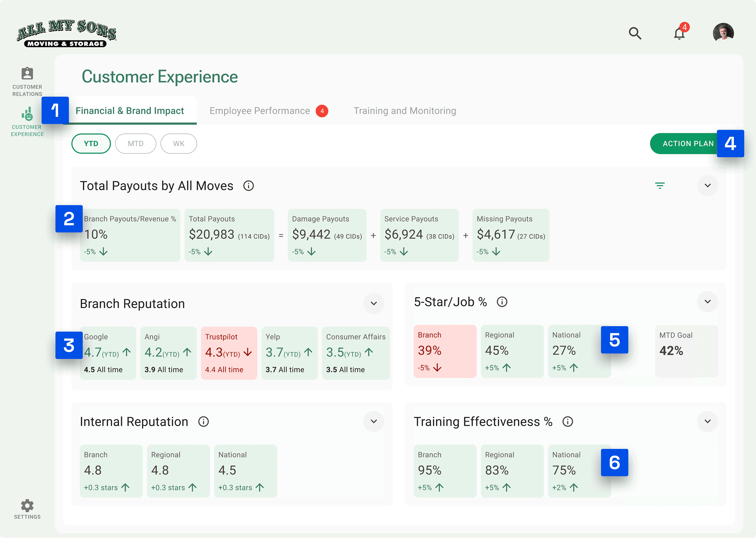Show info for 5-Star/Job %
The width and height of the screenshot is (756, 538).
point(502,302)
